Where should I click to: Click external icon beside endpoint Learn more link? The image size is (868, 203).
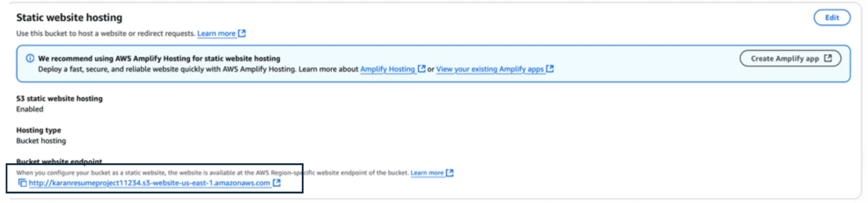(x=450, y=172)
